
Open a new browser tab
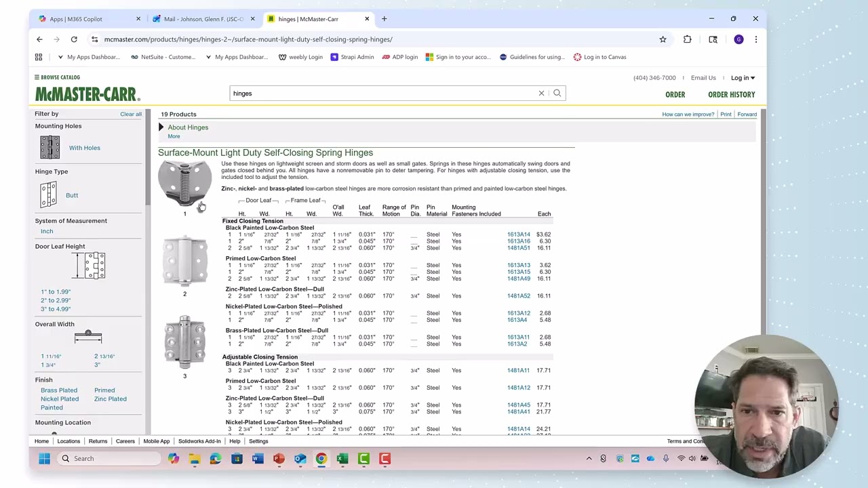point(384,19)
